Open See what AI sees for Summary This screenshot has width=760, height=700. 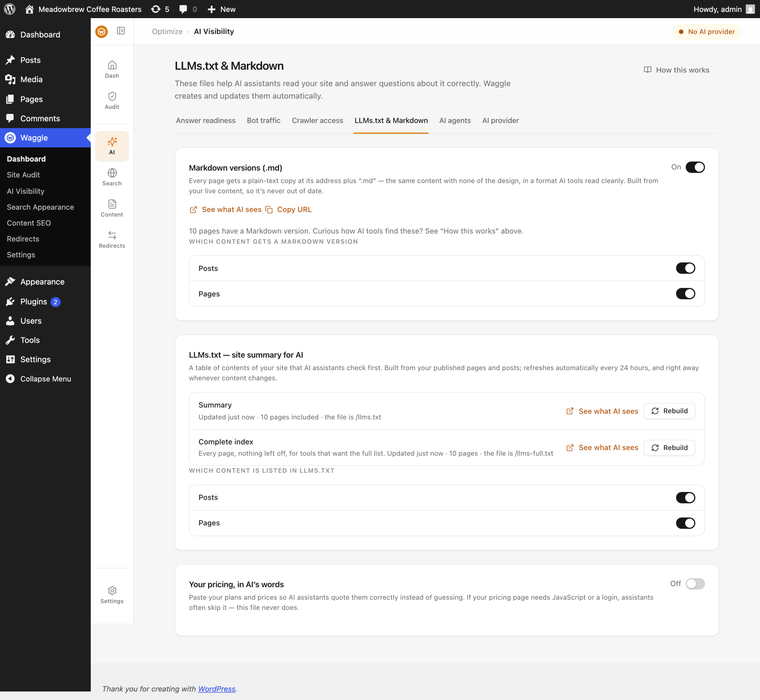click(x=602, y=411)
